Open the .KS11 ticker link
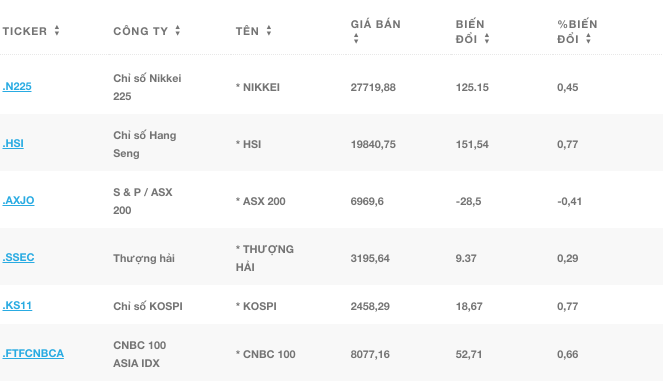The image size is (663, 385). pyautogui.click(x=17, y=305)
